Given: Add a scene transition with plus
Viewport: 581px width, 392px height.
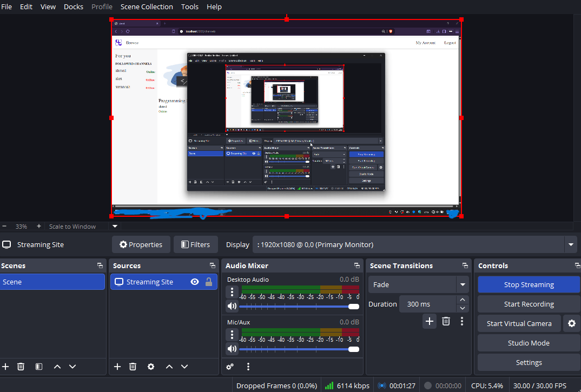Looking at the screenshot, I should [x=429, y=321].
